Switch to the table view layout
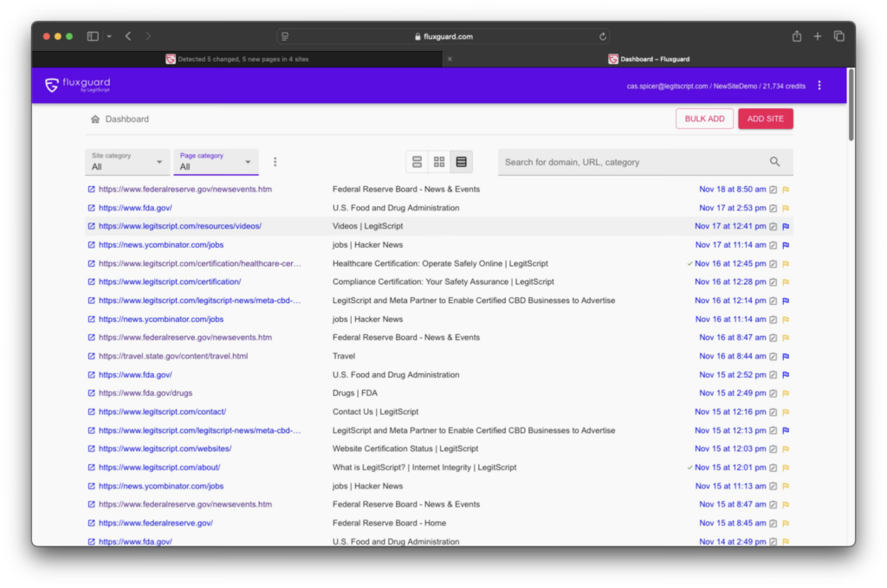 462,161
